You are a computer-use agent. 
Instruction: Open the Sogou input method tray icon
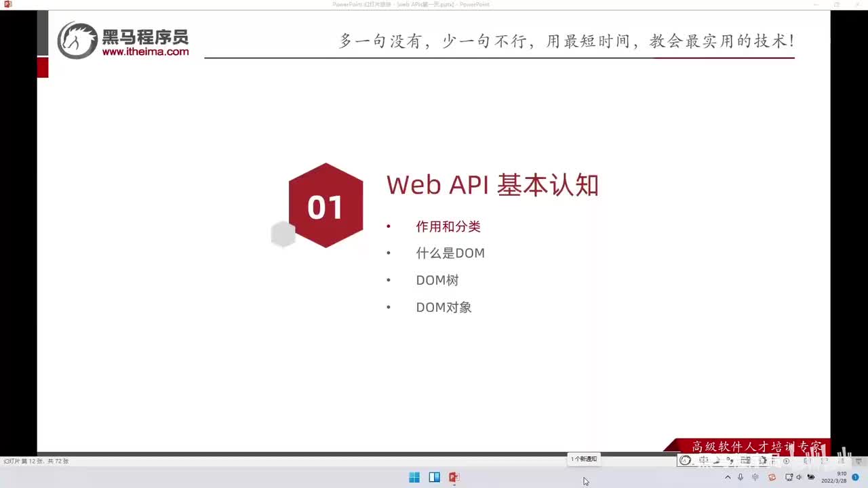pyautogui.click(x=772, y=477)
